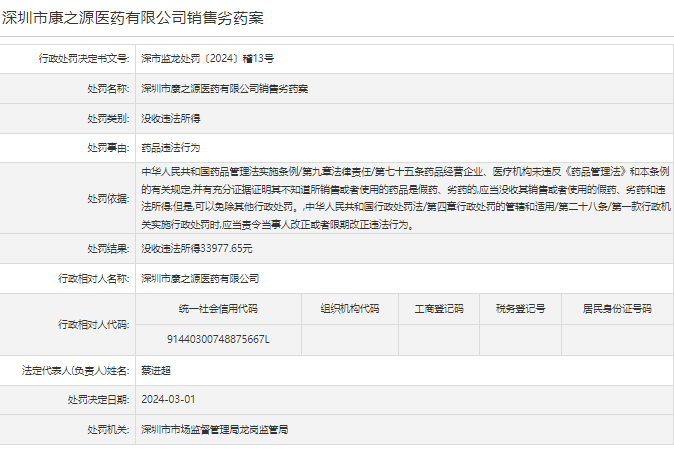Click the 统一社会信用代码 column header
The image size is (674, 450).
tap(218, 309)
